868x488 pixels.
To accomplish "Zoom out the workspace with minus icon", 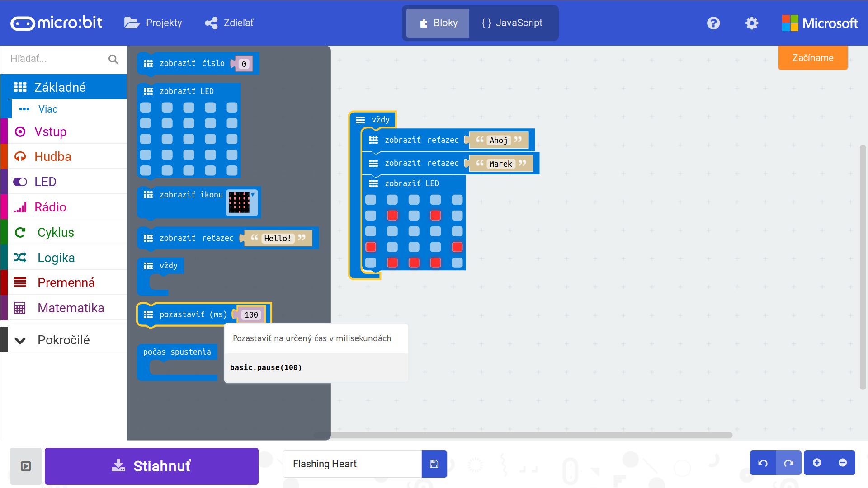I will 843,463.
